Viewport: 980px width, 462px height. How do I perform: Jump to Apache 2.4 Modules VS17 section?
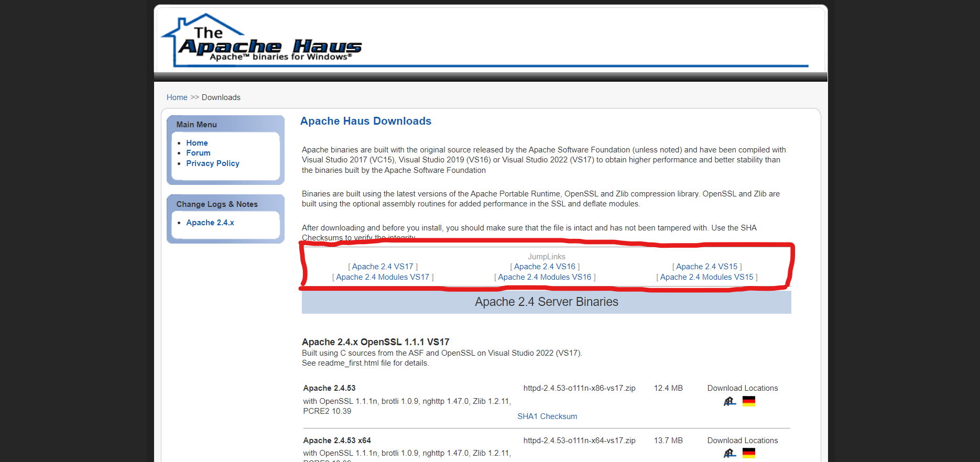tap(383, 277)
